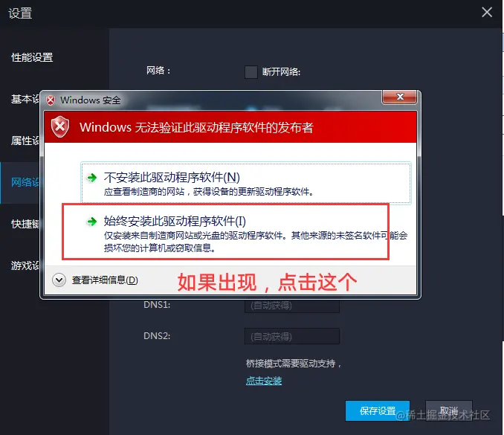This screenshot has width=504, height=435.
Task: Open the 属性设置 tab in the sidebar
Action: [x=25, y=141]
